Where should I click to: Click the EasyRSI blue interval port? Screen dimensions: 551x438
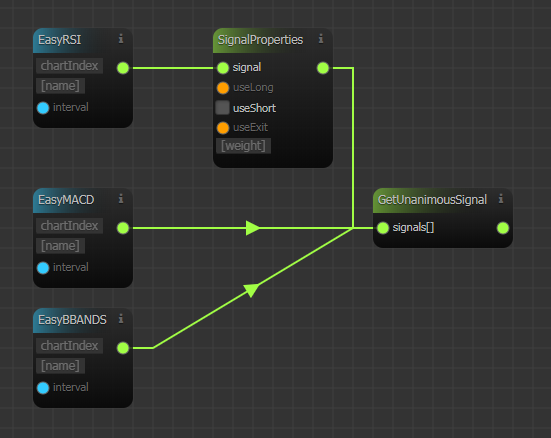(x=43, y=108)
